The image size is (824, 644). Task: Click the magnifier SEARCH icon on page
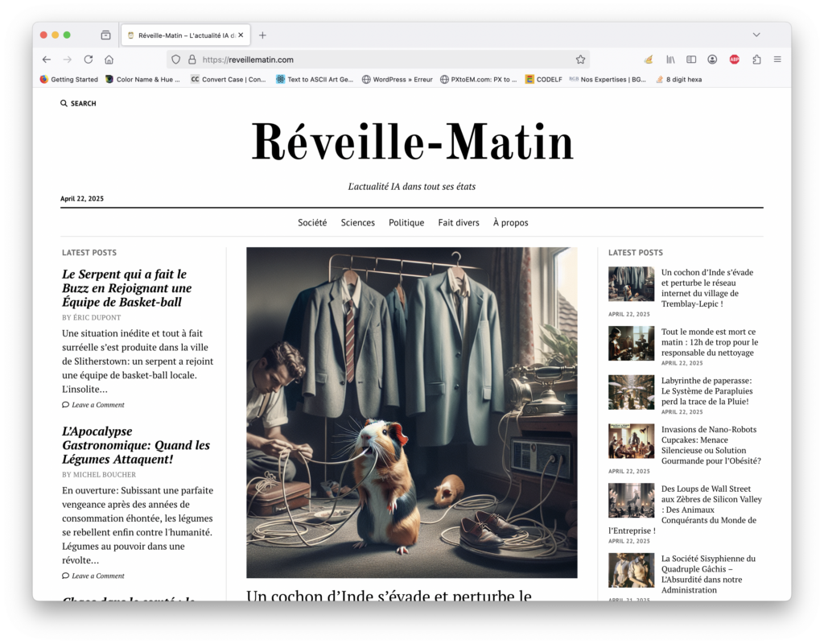click(x=64, y=103)
